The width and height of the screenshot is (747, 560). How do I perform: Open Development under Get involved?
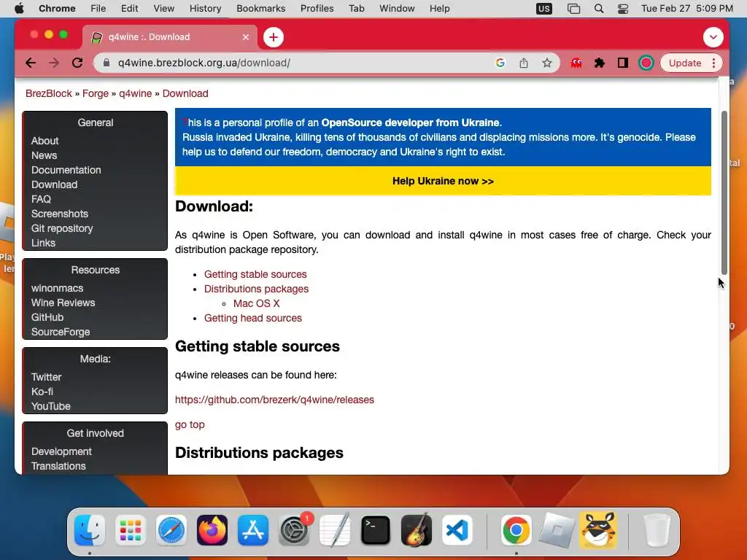click(x=61, y=451)
